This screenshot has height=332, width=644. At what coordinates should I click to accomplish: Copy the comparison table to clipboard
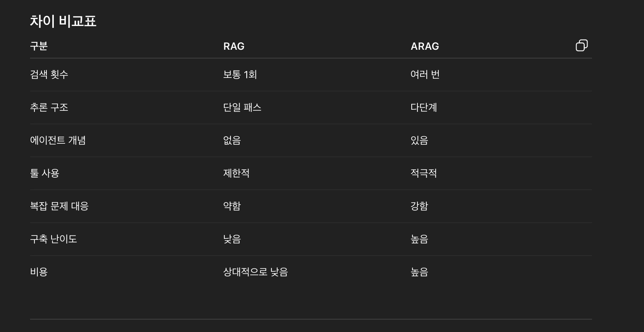[x=582, y=45]
